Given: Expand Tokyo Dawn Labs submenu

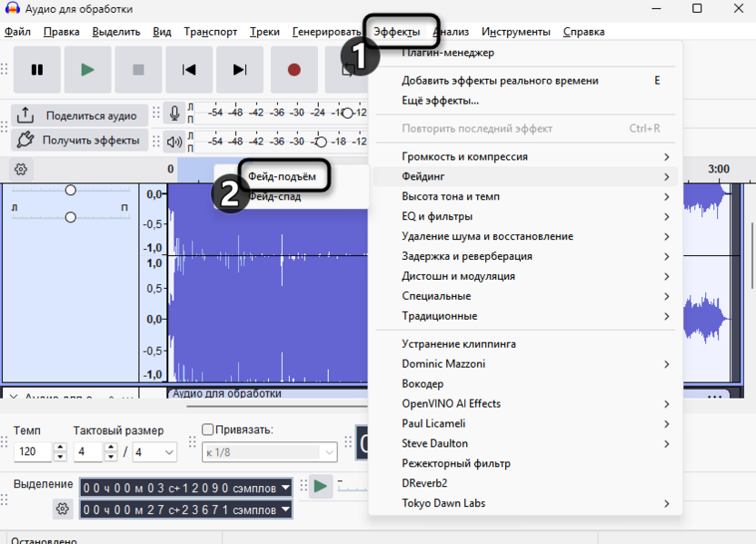Looking at the screenshot, I should [x=525, y=503].
